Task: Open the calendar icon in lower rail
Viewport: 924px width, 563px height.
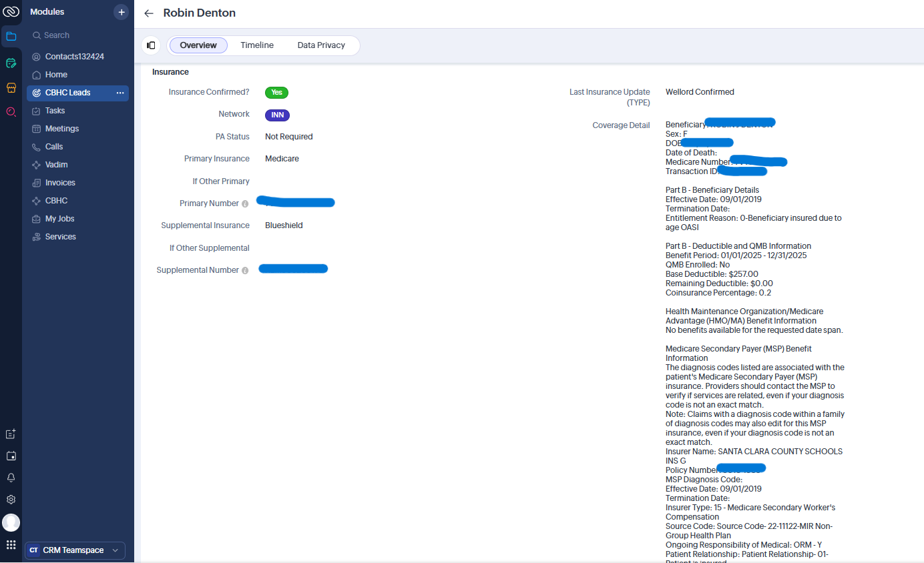Action: click(11, 456)
